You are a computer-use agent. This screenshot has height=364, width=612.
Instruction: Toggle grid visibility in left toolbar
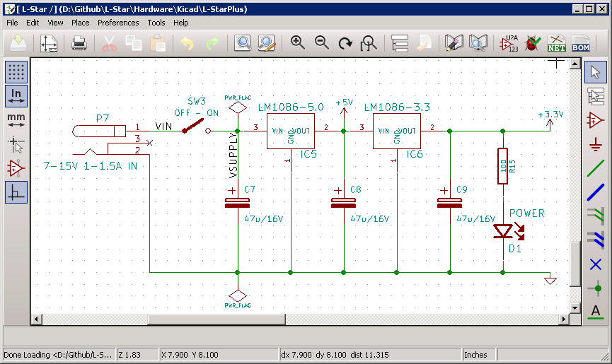[16, 71]
